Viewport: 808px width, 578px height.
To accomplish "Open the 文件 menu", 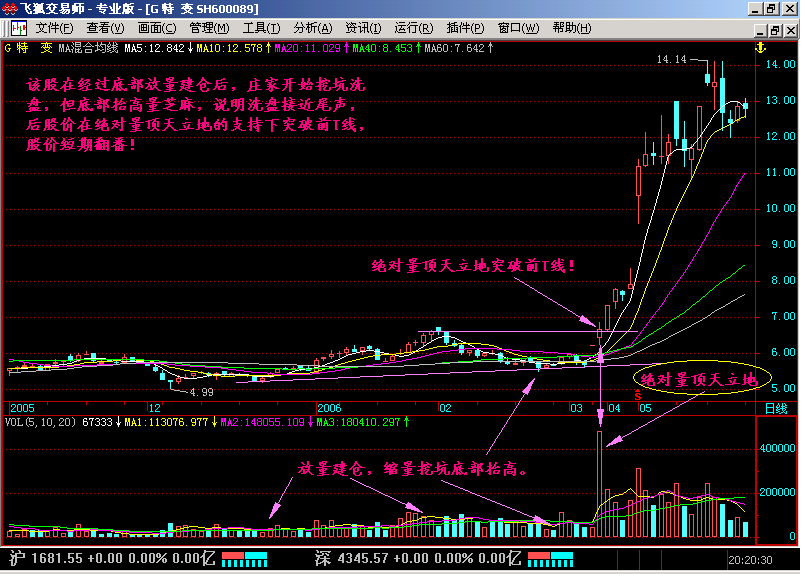I will click(54, 27).
